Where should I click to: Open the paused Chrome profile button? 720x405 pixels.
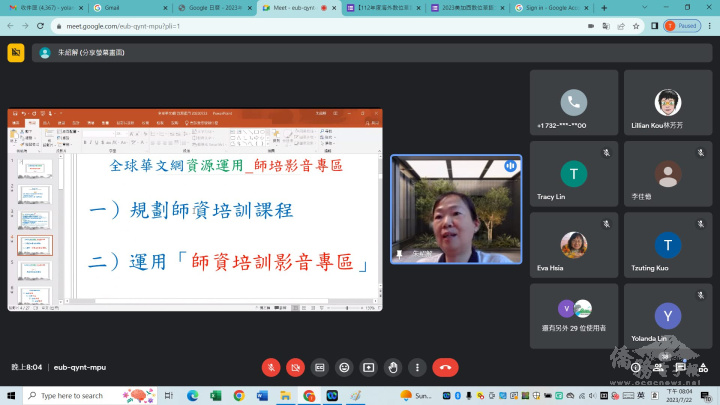[x=682, y=25]
